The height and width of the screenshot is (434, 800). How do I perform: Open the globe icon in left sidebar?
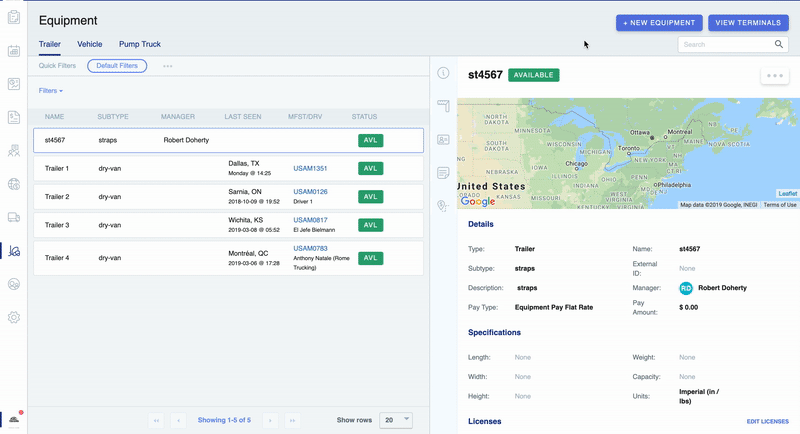[14, 184]
